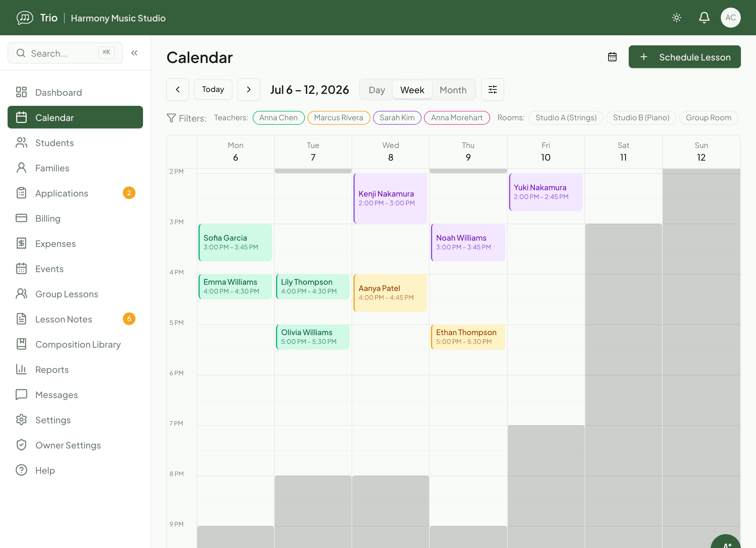This screenshot has width=756, height=548.
Task: Go to Students section
Action: pos(75,143)
